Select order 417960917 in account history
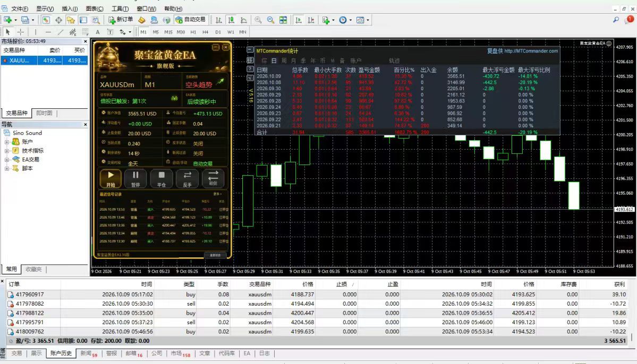The height and width of the screenshot is (364, 637). [x=317, y=294]
